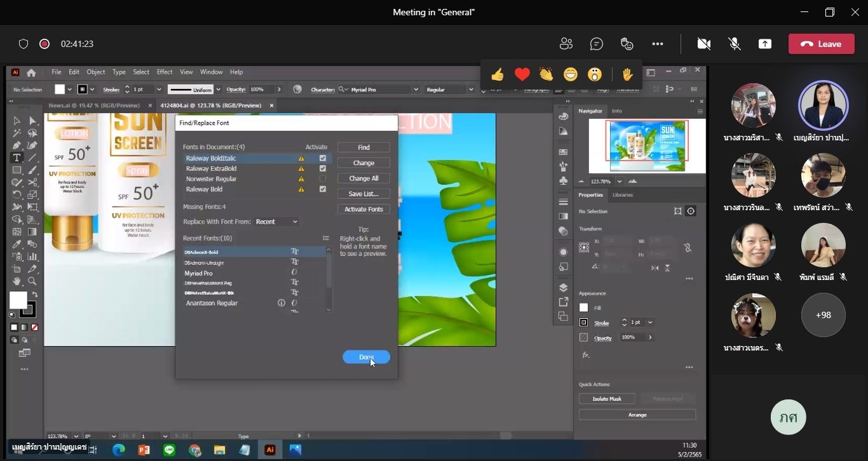Open stroke weight dropdown in control bar
The height and width of the screenshot is (461, 868).
coord(158,90)
